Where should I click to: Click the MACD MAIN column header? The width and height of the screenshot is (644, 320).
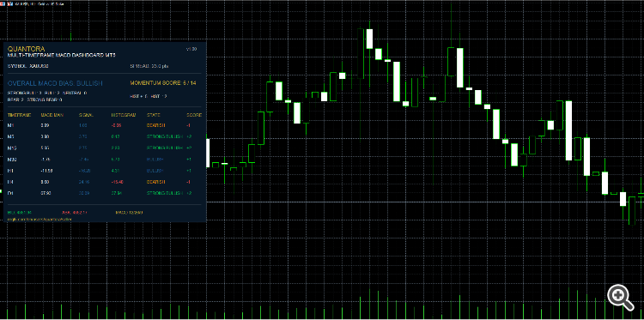pos(52,115)
